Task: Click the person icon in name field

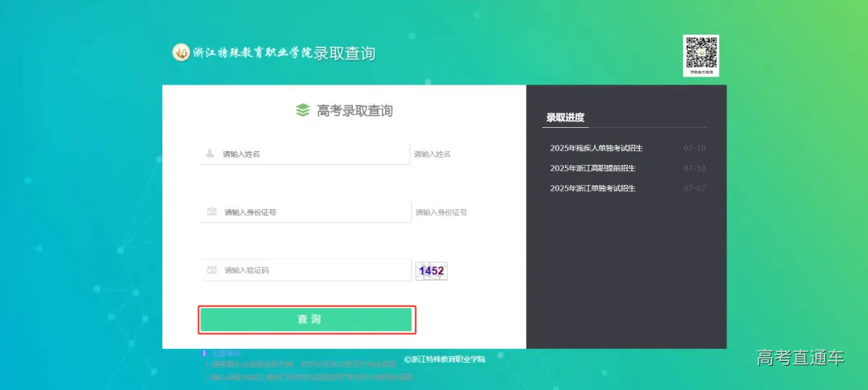Action: [210, 153]
